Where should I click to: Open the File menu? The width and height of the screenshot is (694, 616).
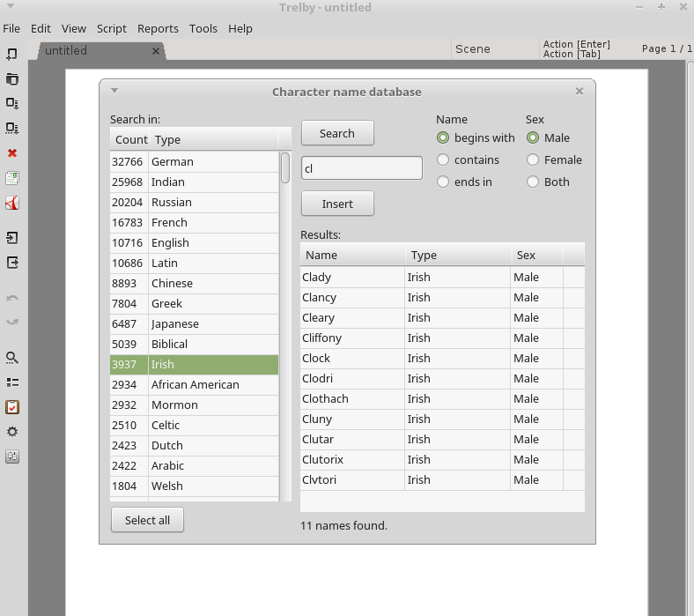11,28
